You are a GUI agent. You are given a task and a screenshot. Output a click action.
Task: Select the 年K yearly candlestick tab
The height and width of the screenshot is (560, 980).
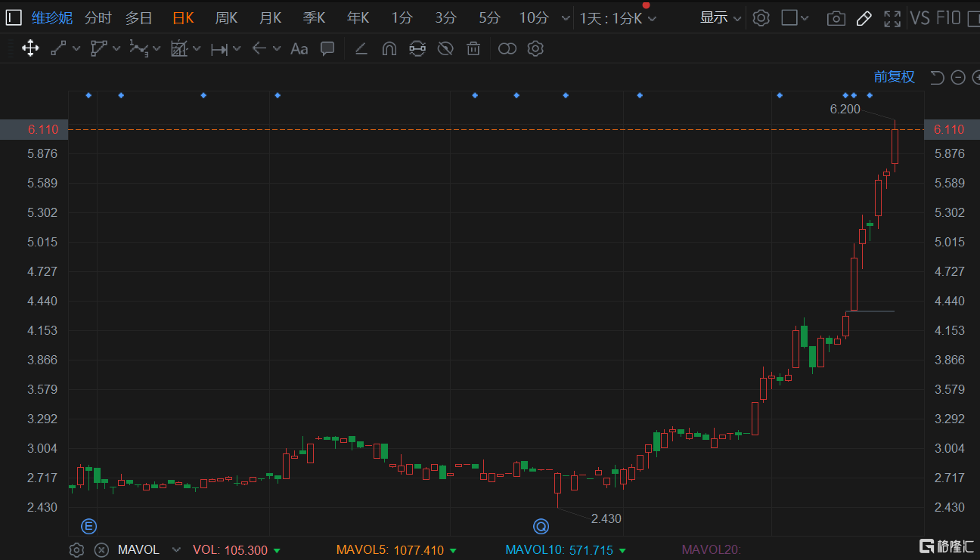[358, 18]
